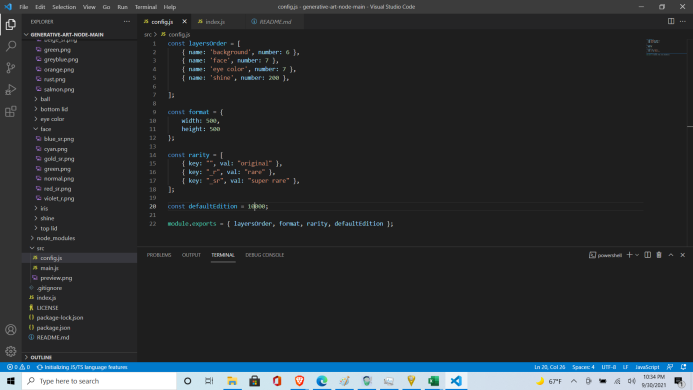Kill the terminal with trash icon
Viewport: 693px width, 390px height.
(x=659, y=255)
